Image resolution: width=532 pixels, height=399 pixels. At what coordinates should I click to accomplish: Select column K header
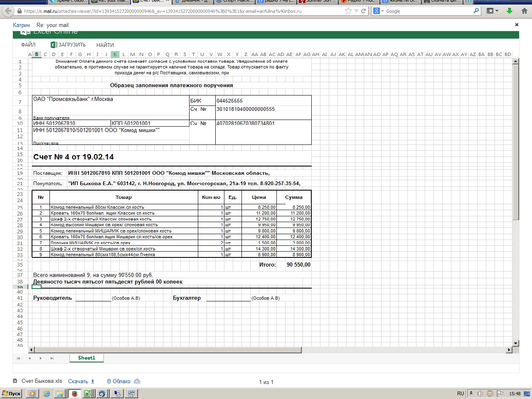point(115,54)
